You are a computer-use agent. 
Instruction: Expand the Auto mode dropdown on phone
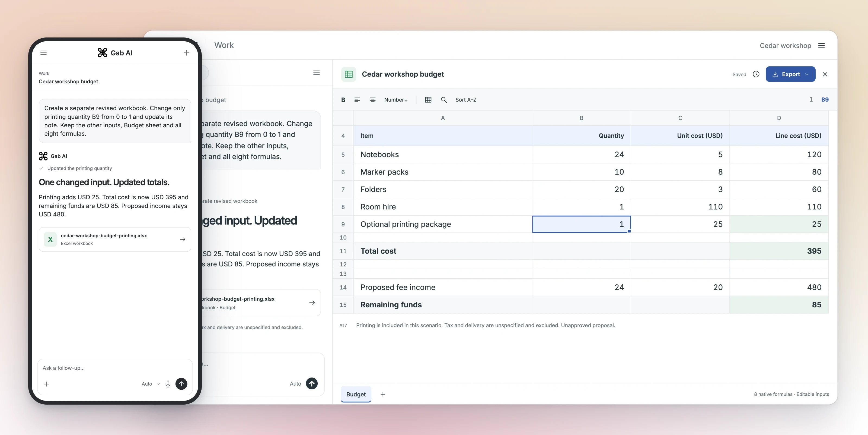(150, 384)
